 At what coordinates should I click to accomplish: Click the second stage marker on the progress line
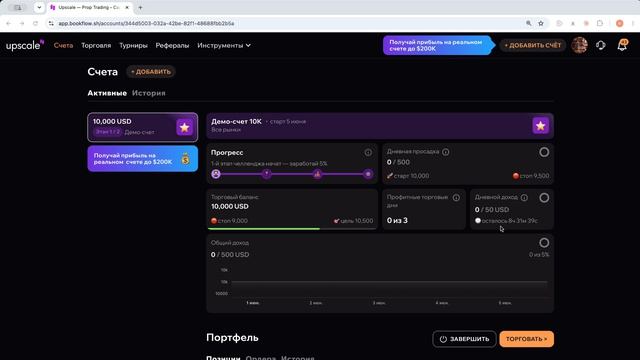(x=267, y=174)
